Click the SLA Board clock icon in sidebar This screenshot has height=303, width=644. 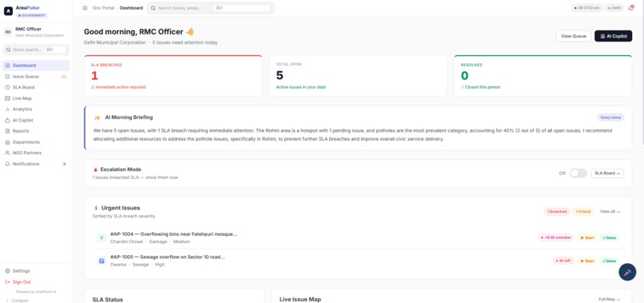(x=7, y=87)
